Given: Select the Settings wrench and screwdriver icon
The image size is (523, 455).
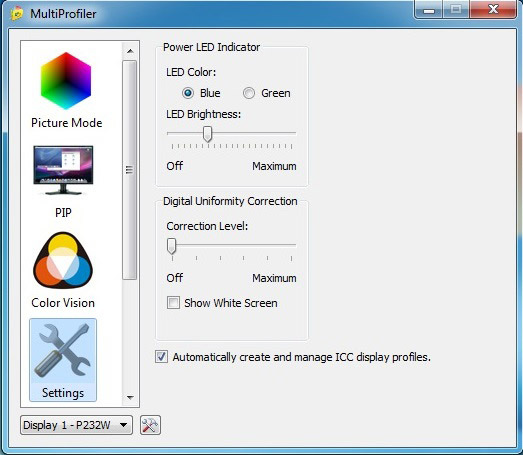Looking at the screenshot, I should (x=63, y=350).
